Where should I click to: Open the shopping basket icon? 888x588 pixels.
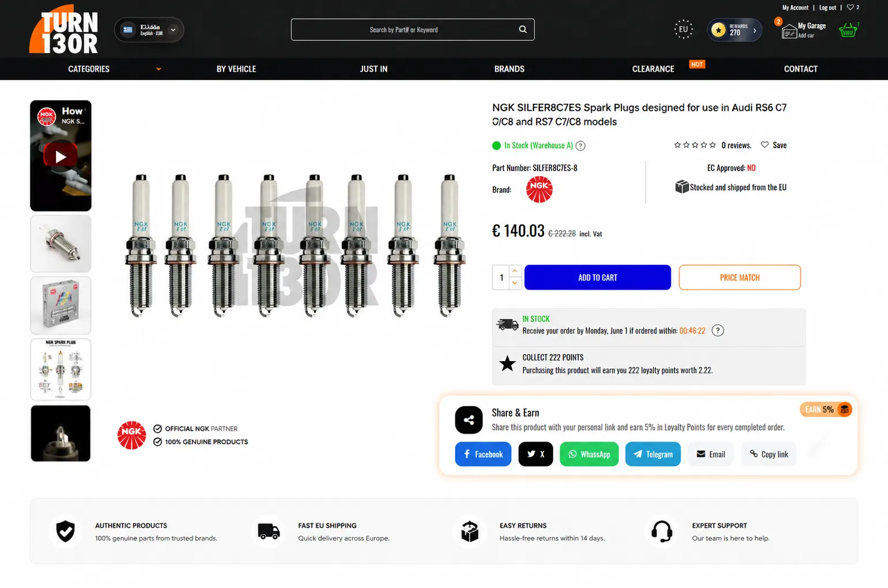[x=848, y=30]
